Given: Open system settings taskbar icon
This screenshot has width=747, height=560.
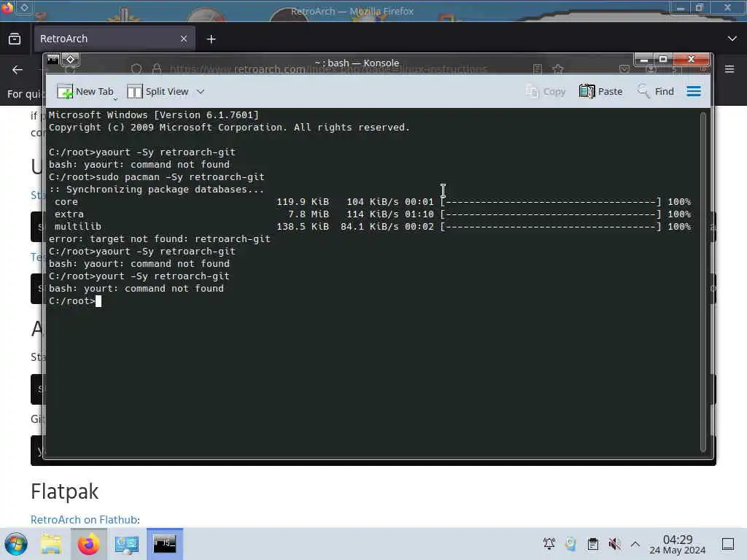Looking at the screenshot, I should [127, 544].
